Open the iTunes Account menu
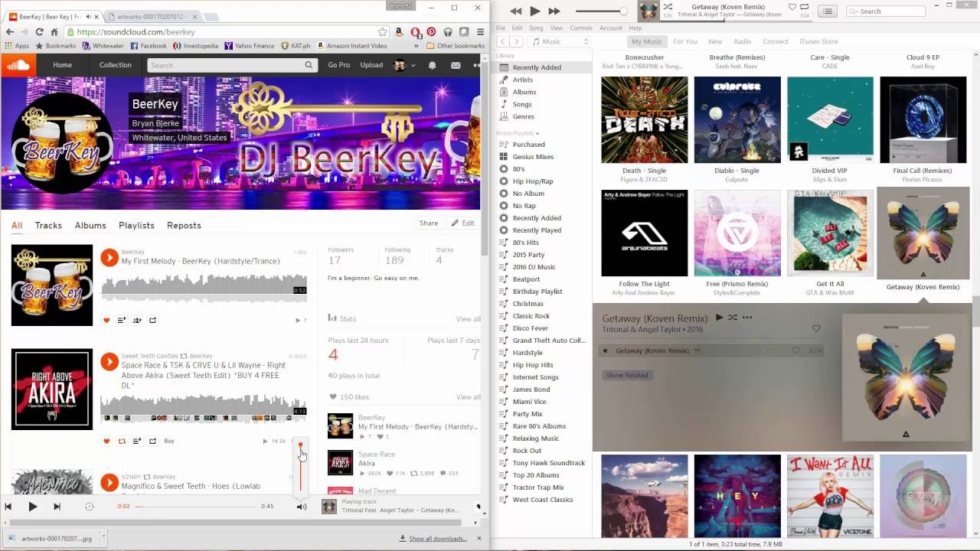 [610, 28]
